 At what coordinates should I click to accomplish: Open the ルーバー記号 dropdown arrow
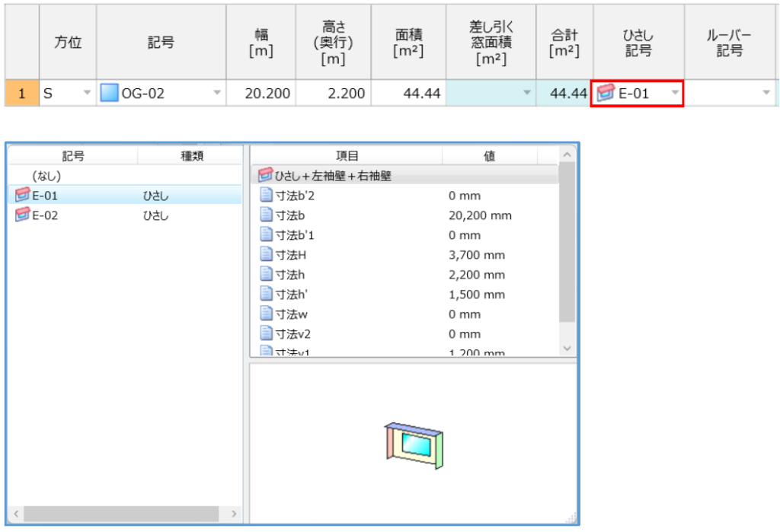[x=766, y=94]
